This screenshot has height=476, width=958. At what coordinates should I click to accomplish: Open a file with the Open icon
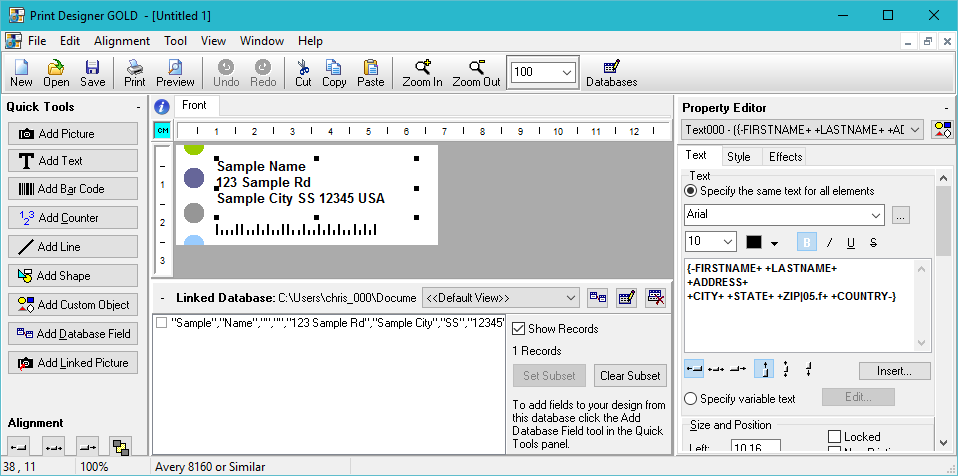56,73
